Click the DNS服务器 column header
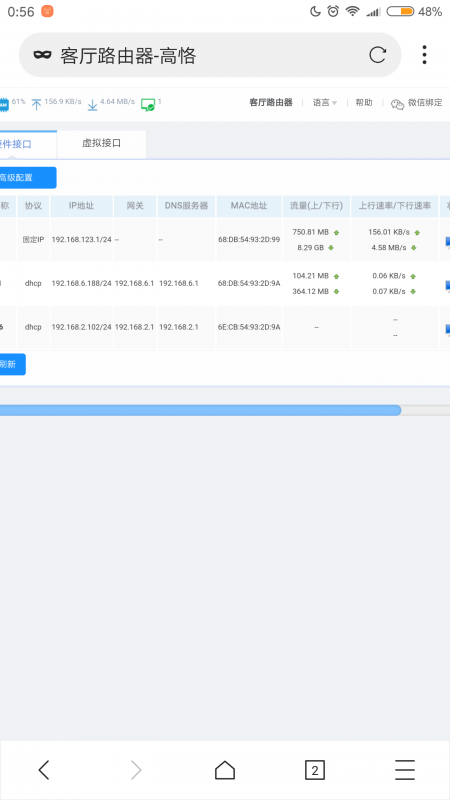 [x=186, y=206]
